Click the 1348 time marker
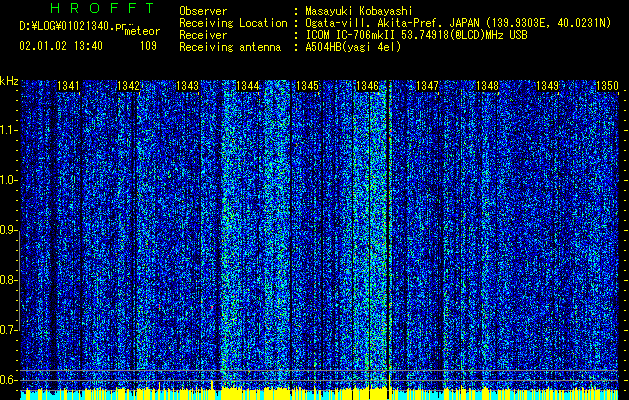This screenshot has height=400, width=629. tap(487, 86)
